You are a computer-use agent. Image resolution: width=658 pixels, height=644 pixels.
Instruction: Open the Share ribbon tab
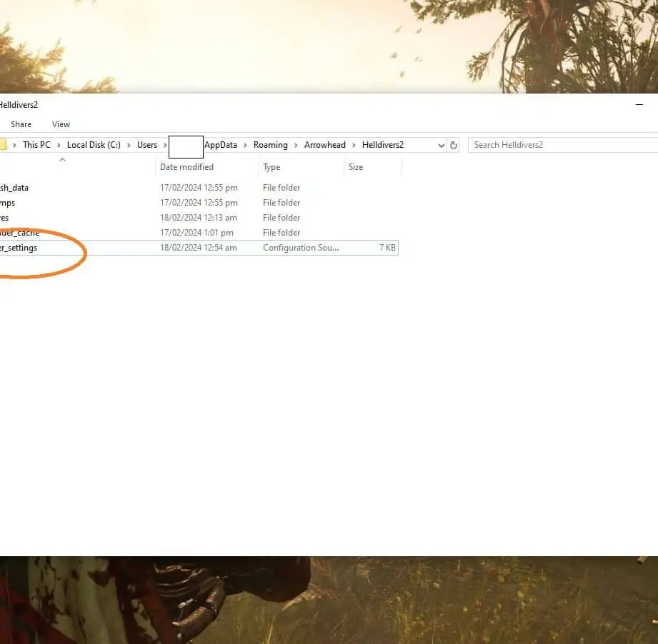(x=21, y=124)
